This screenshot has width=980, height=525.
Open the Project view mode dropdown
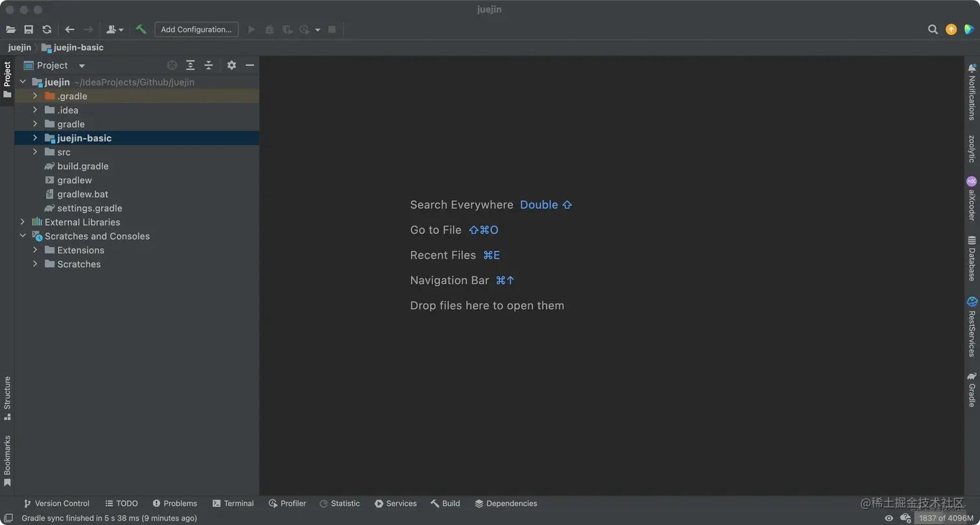[82, 65]
